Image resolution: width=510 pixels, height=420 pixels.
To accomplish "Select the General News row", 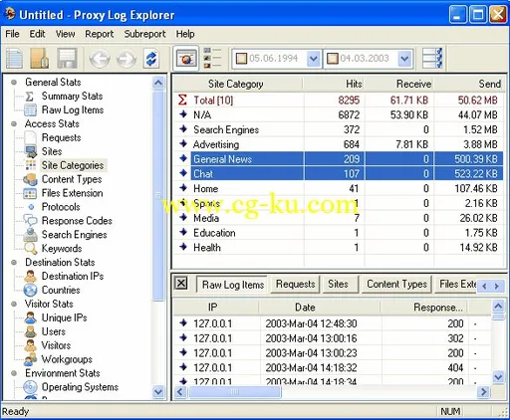I will tap(338, 159).
